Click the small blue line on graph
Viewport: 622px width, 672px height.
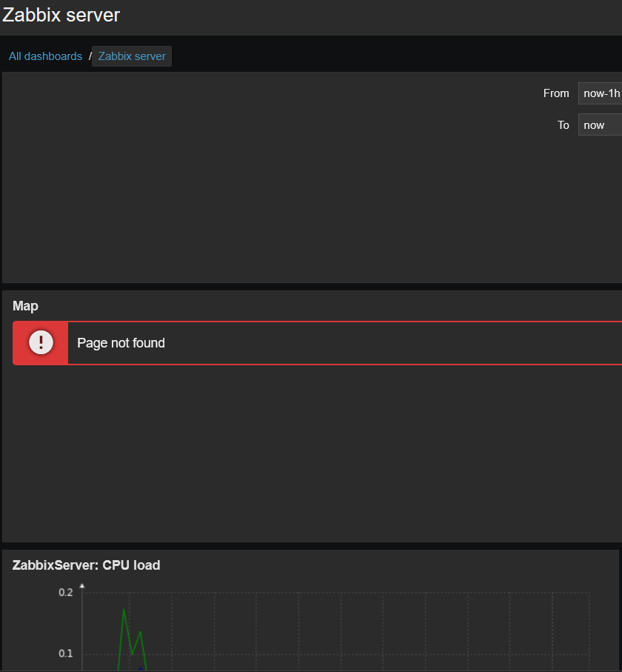pos(140,668)
